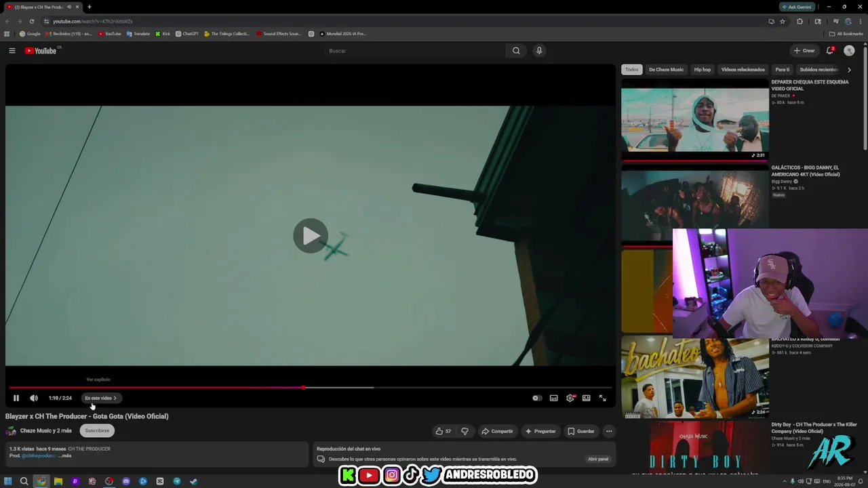This screenshot has width=868, height=488.
Task: Open the Chaze Music channel avatar
Action: click(x=11, y=431)
